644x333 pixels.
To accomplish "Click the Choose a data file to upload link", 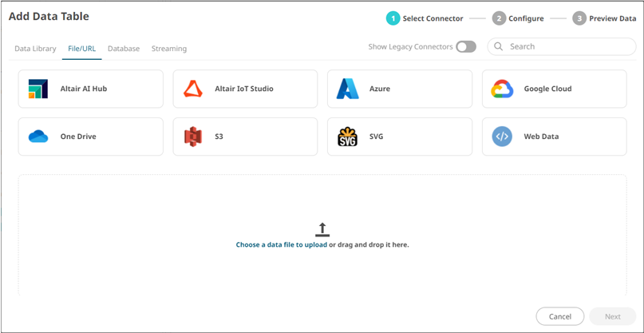I will tap(281, 244).
